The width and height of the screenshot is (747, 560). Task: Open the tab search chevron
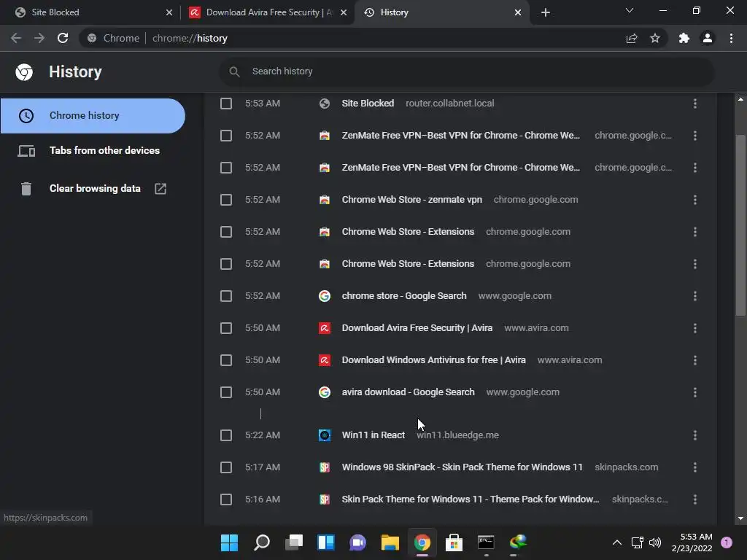click(x=630, y=10)
